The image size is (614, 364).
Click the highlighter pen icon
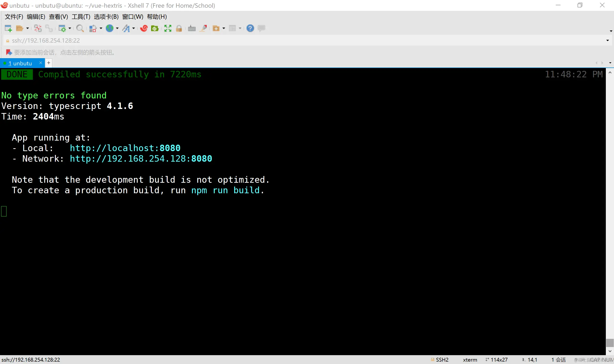[x=203, y=28]
